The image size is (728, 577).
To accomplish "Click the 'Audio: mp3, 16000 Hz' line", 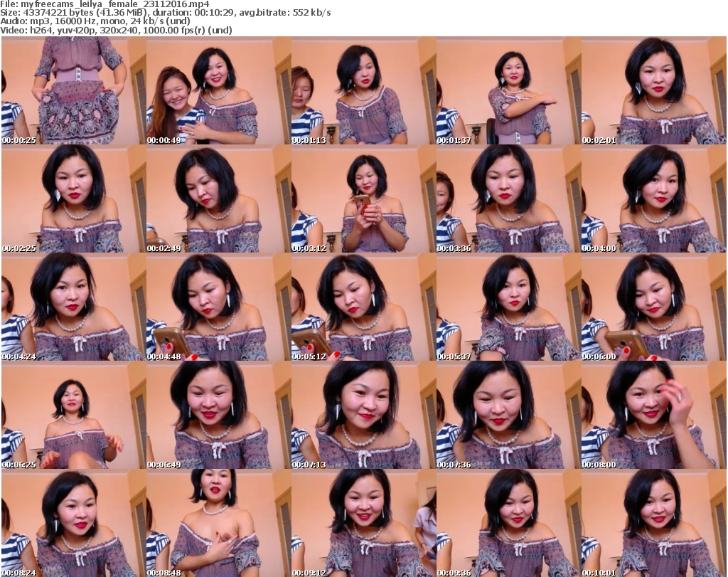I will coord(95,21).
